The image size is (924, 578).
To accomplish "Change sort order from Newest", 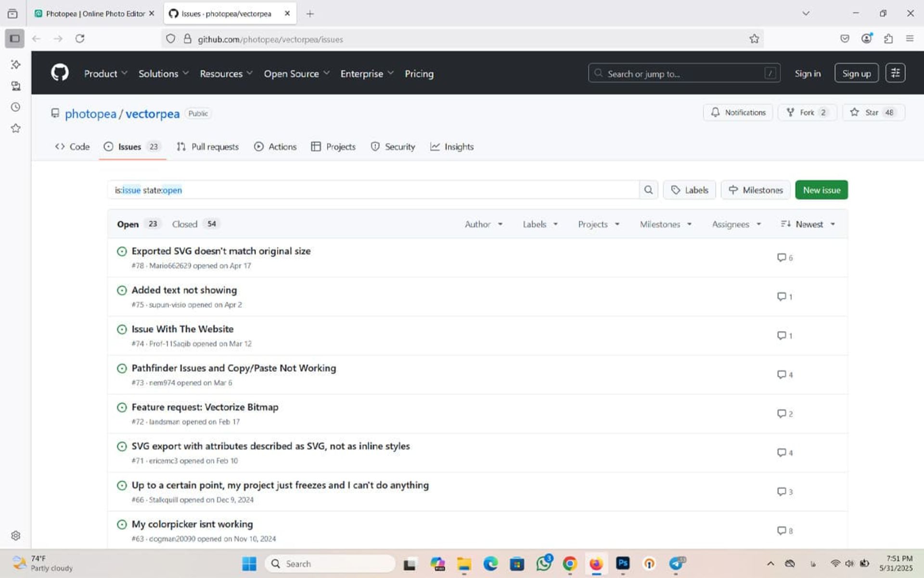I will tap(808, 224).
